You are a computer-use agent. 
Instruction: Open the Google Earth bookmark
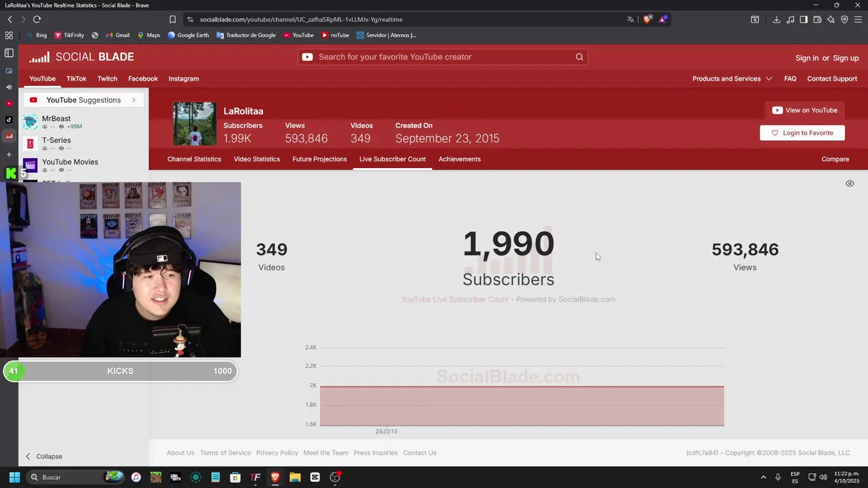coord(189,35)
